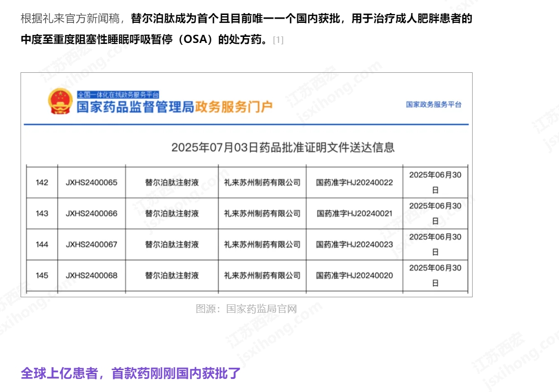Select row number 145
Viewport: 559px width, 392px height.
tap(42, 275)
